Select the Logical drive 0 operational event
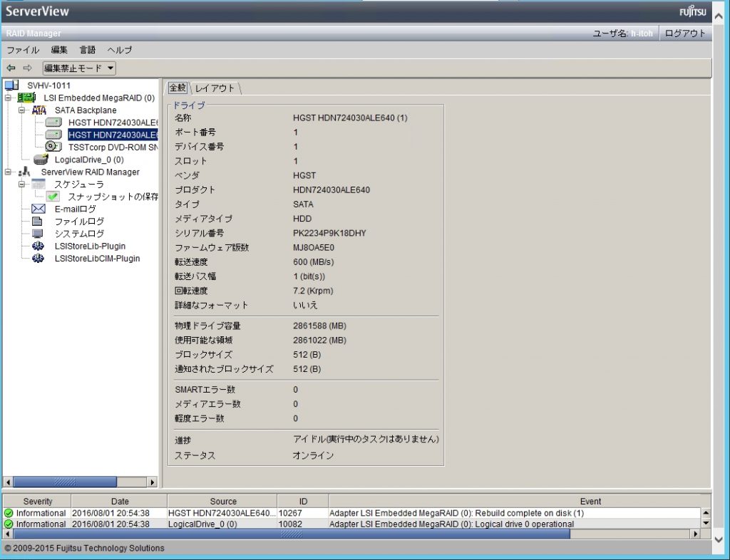Viewport: 730px width, 560px height. coord(352,524)
